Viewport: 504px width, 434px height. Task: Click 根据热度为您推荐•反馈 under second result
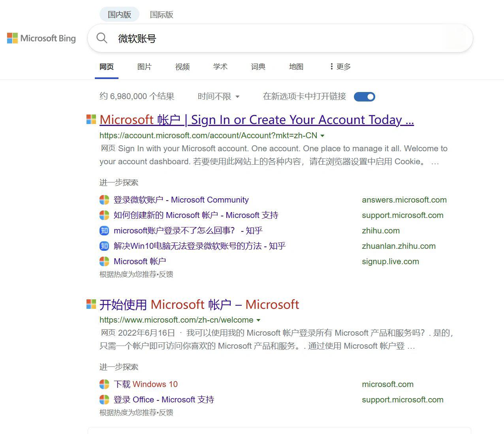click(x=136, y=412)
